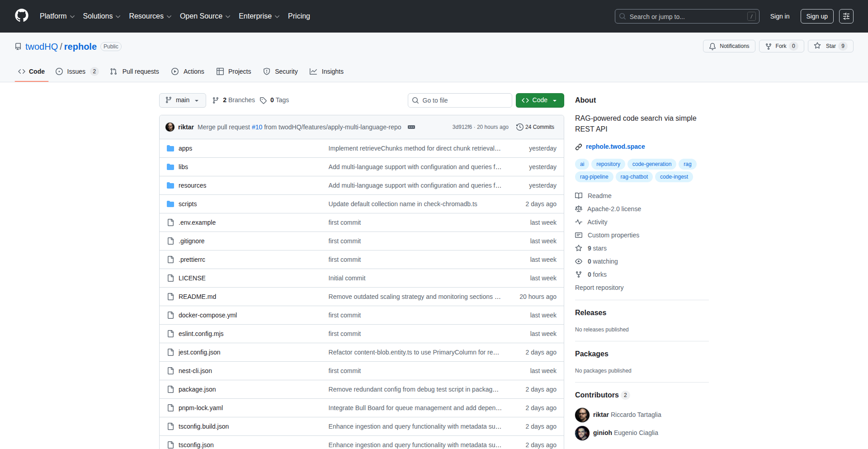Click the rag-chatbot topic tag
This screenshot has width=868, height=449.
point(634,177)
